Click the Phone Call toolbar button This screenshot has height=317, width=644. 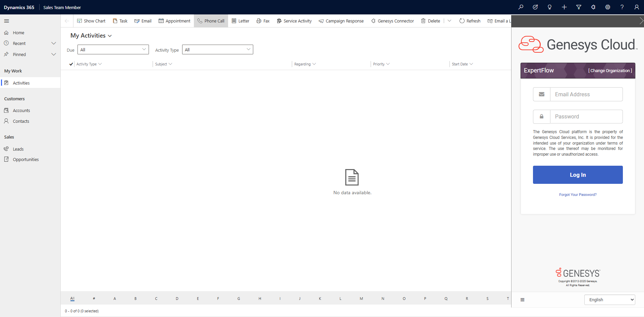[211, 21]
